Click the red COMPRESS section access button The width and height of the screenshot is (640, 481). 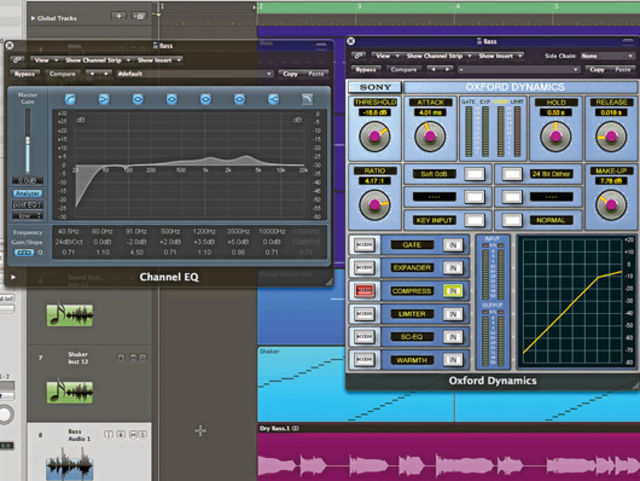[364, 290]
